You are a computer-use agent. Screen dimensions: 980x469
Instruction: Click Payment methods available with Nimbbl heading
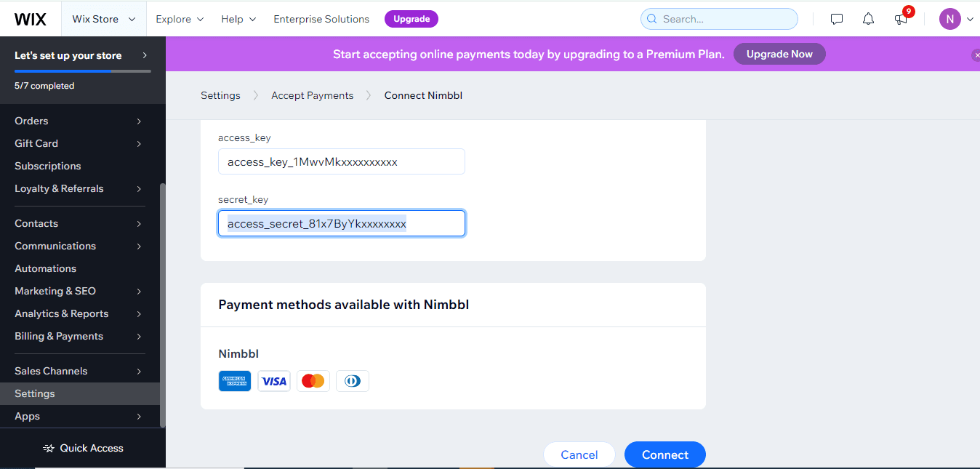tap(344, 305)
